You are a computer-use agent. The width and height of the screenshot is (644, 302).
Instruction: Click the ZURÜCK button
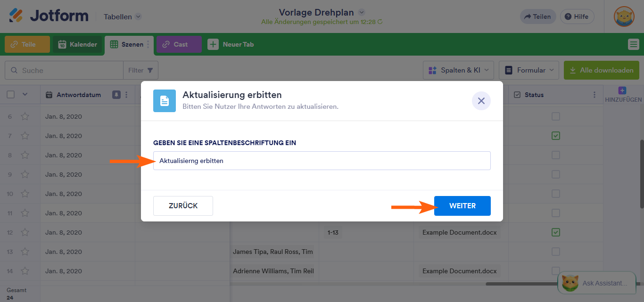183,205
